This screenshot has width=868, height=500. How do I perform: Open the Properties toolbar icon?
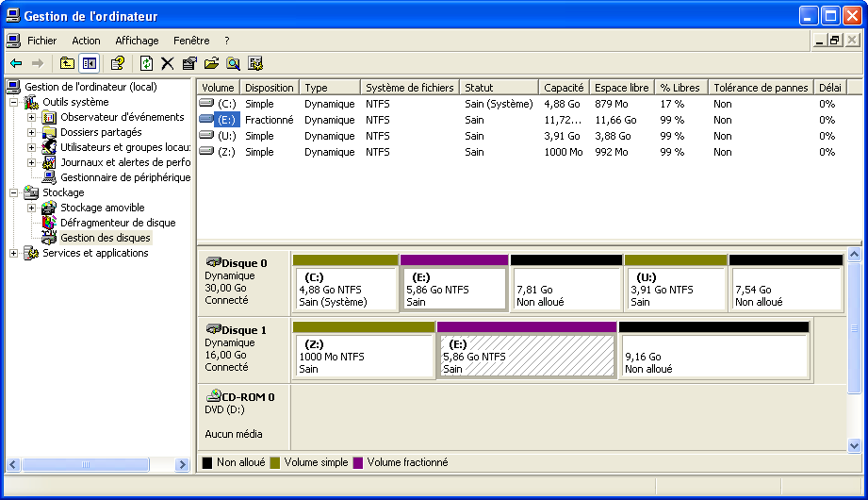pos(189,63)
